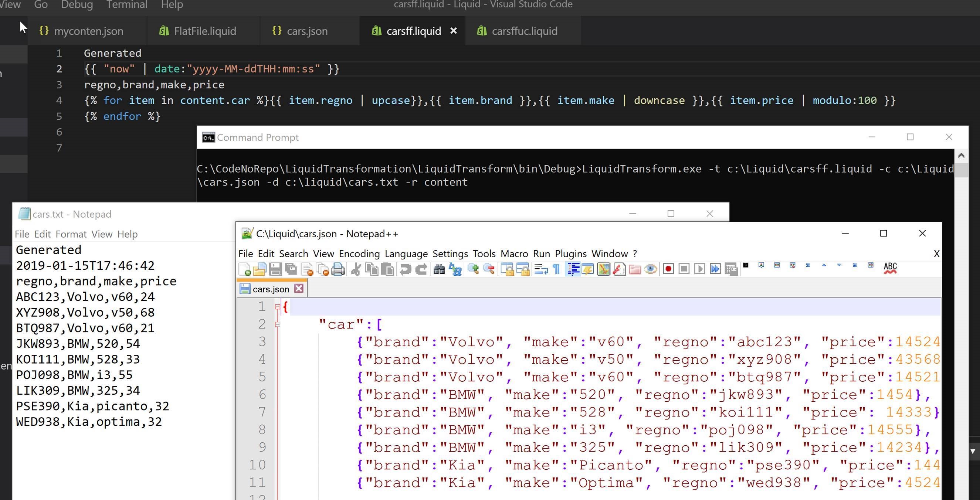Screen dimensions: 980x500
Task: Click the Open file folder icon
Action: (x=260, y=269)
